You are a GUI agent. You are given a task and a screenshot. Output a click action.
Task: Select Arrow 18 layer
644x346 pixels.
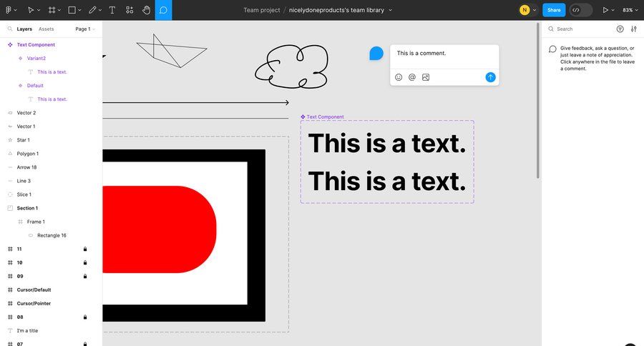click(x=26, y=167)
